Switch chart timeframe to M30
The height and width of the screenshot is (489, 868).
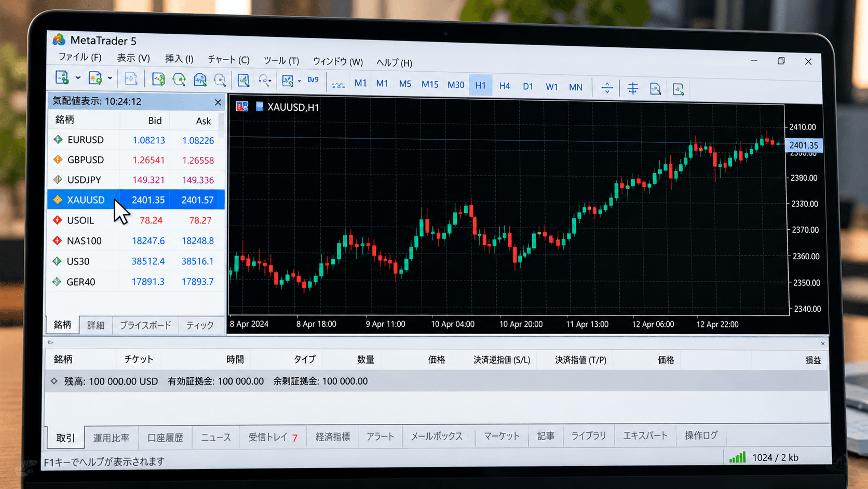456,85
